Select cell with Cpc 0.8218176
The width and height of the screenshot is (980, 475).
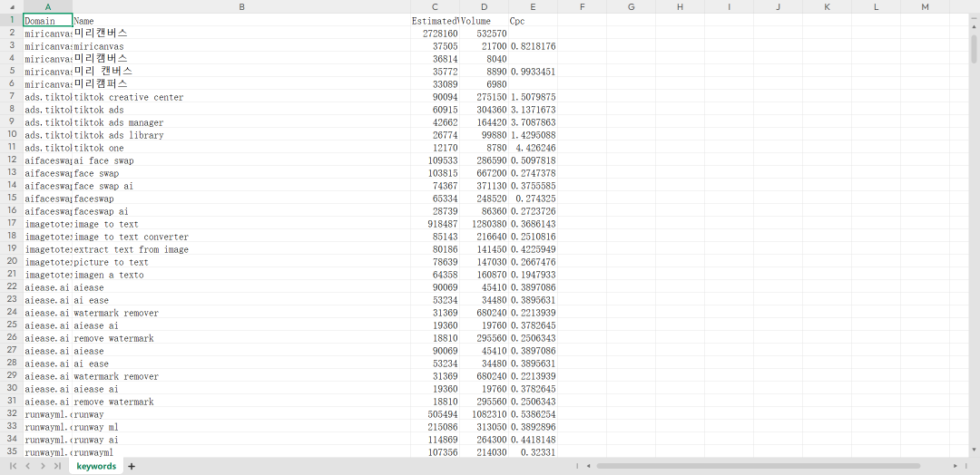click(533, 46)
